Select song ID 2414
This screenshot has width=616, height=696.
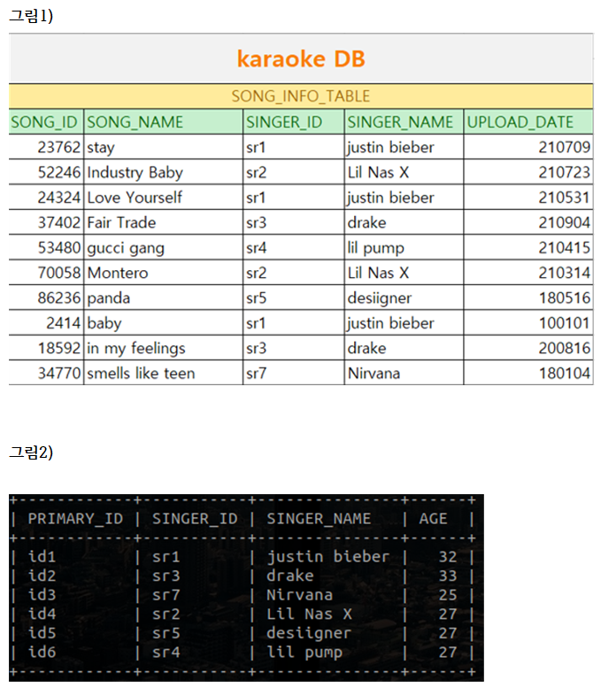click(46, 323)
